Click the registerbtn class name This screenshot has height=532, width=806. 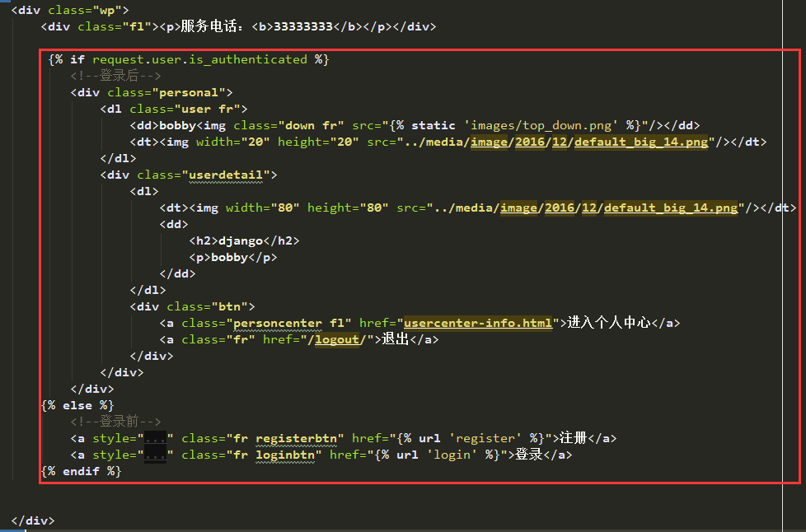click(296, 439)
